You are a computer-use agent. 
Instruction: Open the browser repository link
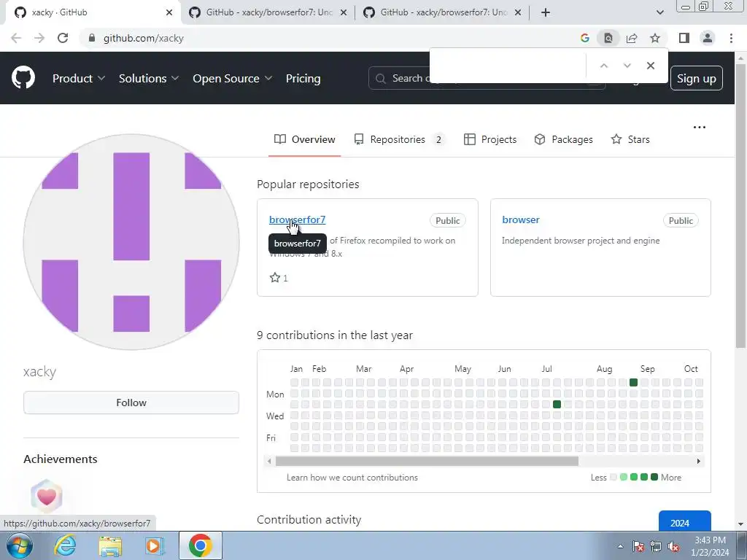(521, 219)
